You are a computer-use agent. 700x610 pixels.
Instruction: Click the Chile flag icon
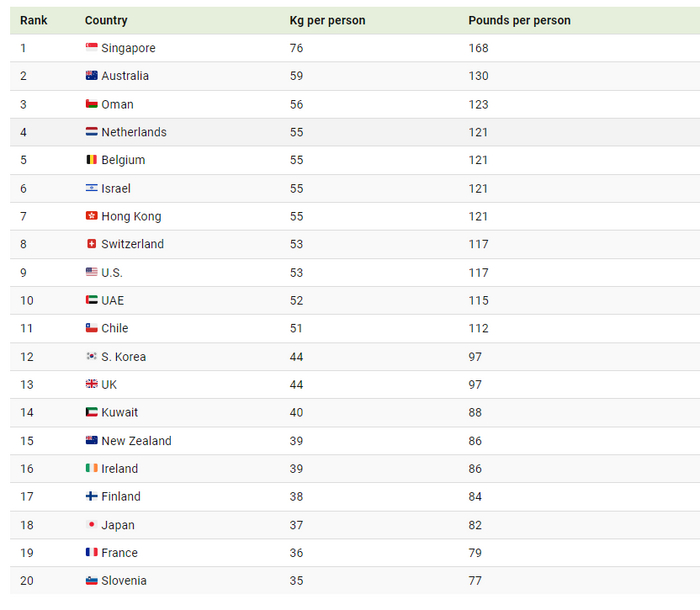pos(91,328)
